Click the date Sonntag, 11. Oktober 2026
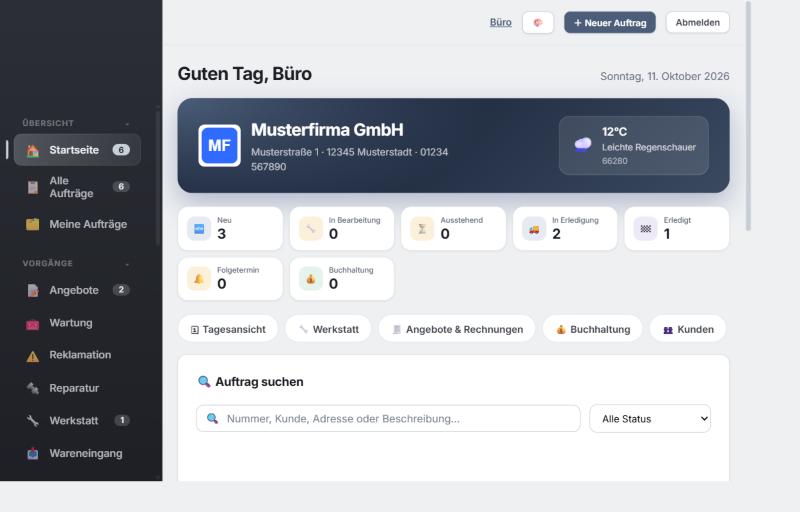Screen dimensions: 800x512 pyautogui.click(x=664, y=76)
